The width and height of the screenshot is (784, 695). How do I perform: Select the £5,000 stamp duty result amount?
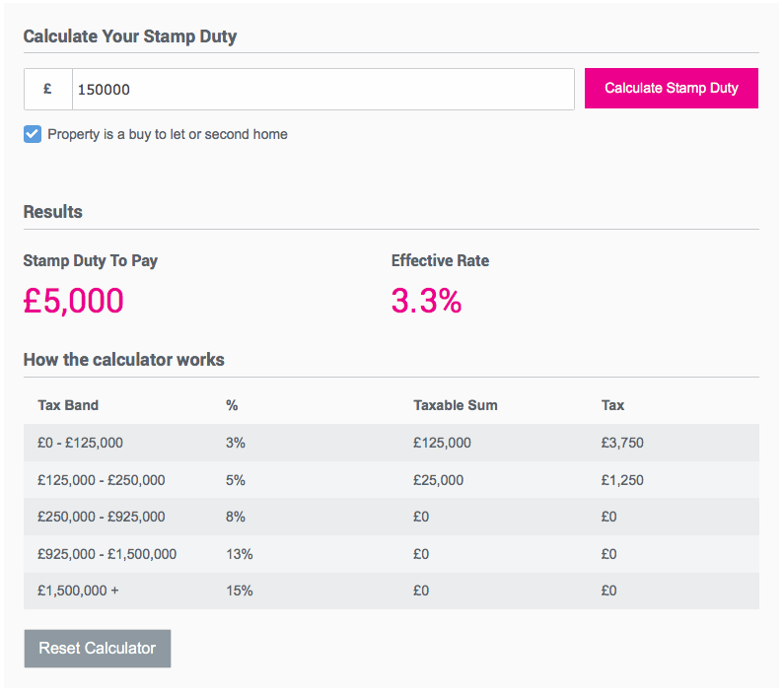point(74,301)
